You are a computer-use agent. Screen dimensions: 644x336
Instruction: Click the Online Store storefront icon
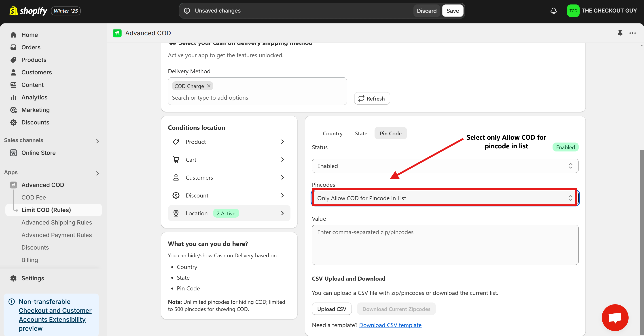click(x=13, y=153)
